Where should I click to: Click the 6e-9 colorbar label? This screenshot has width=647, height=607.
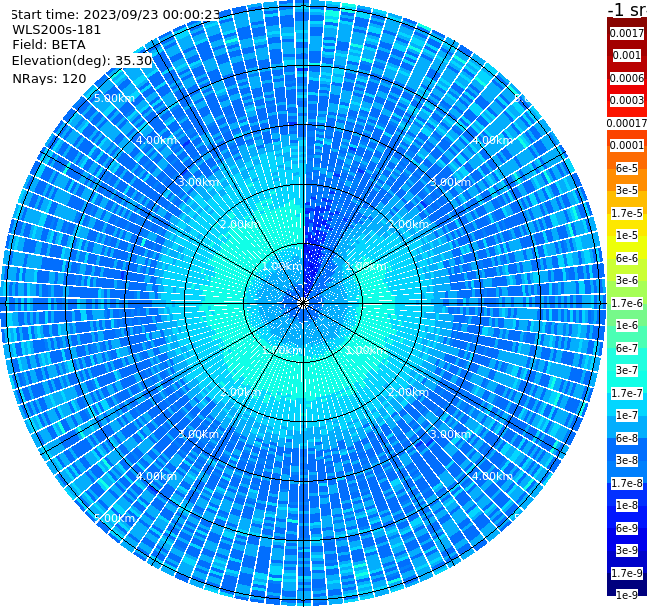pyautogui.click(x=627, y=528)
